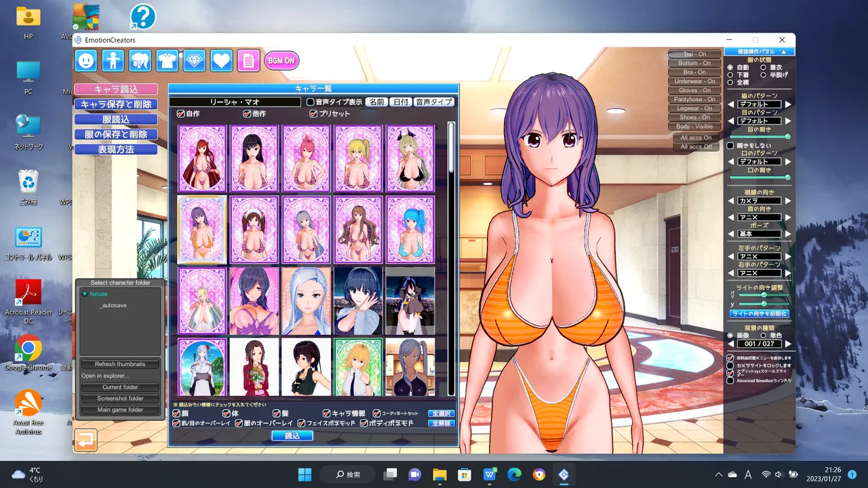This screenshot has width=868, height=488.
Task: Enable the 瞬きをしない checkbox
Action: pos(730,146)
